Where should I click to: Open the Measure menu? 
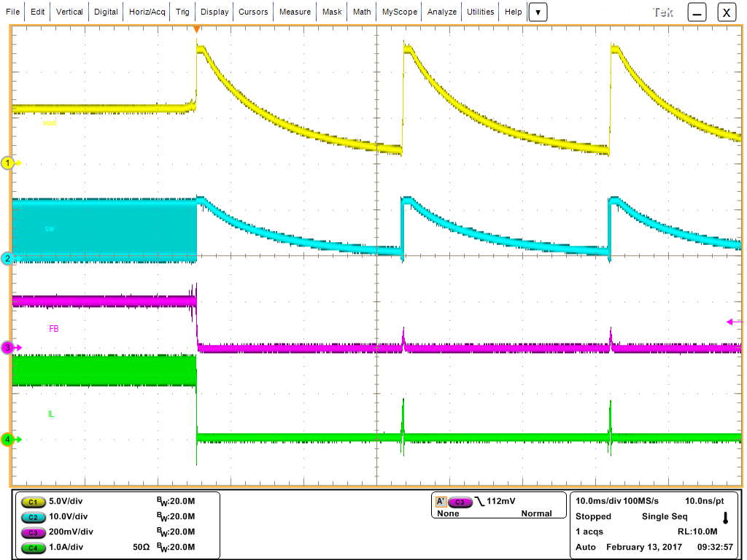tap(295, 12)
